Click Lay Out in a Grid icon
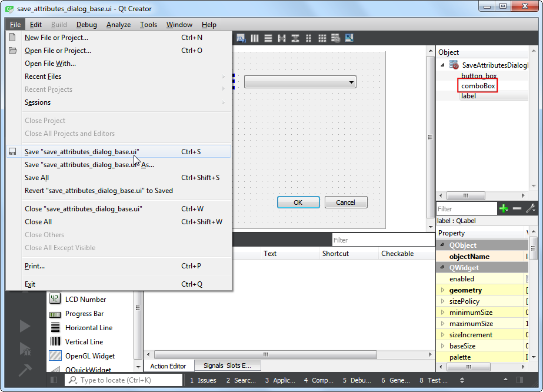The image size is (543, 392). tap(322, 38)
